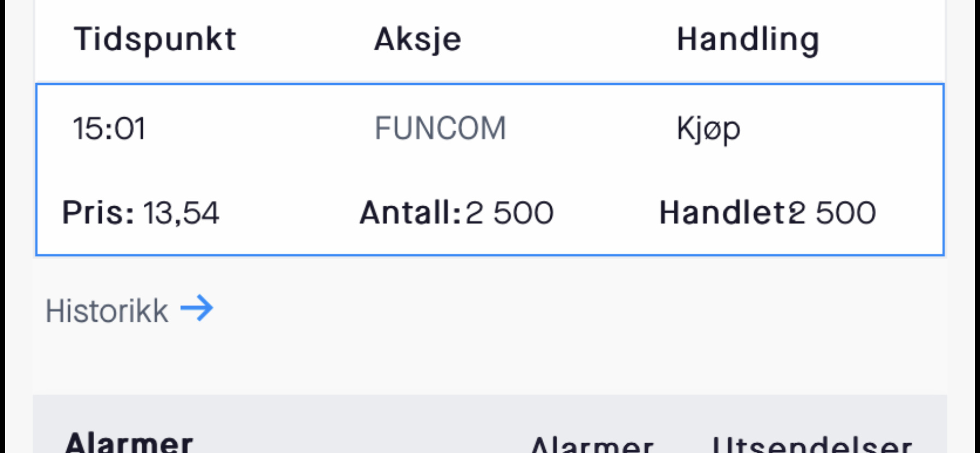This screenshot has width=980, height=453.
Task: Open the Historikk link
Action: click(x=129, y=310)
